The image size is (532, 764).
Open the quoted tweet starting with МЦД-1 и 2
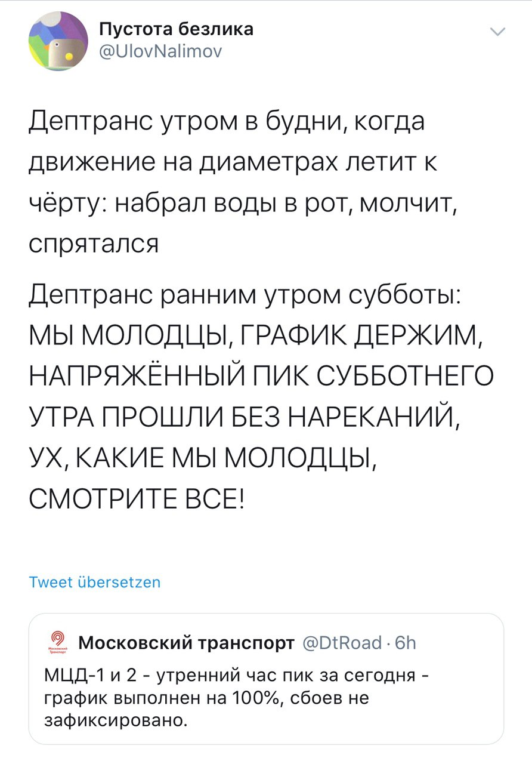pyautogui.click(x=266, y=698)
